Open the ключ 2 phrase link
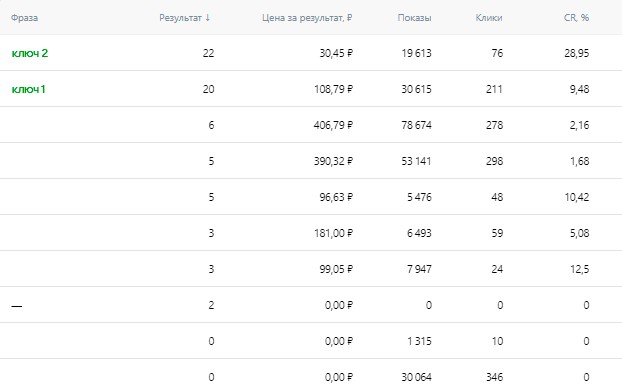The image size is (622, 385). 30,53
